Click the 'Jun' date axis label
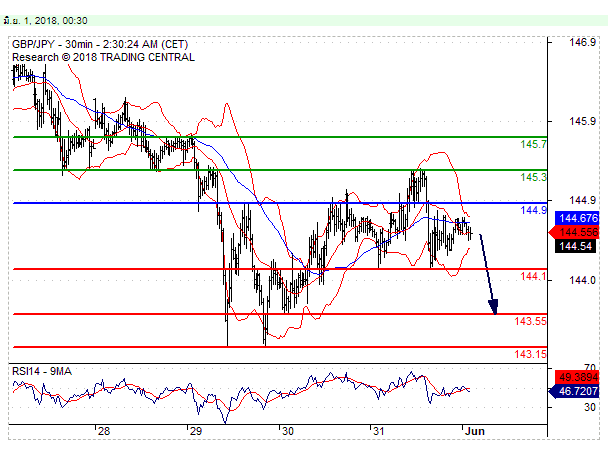Screen dimensions: 608x452 click(x=475, y=431)
